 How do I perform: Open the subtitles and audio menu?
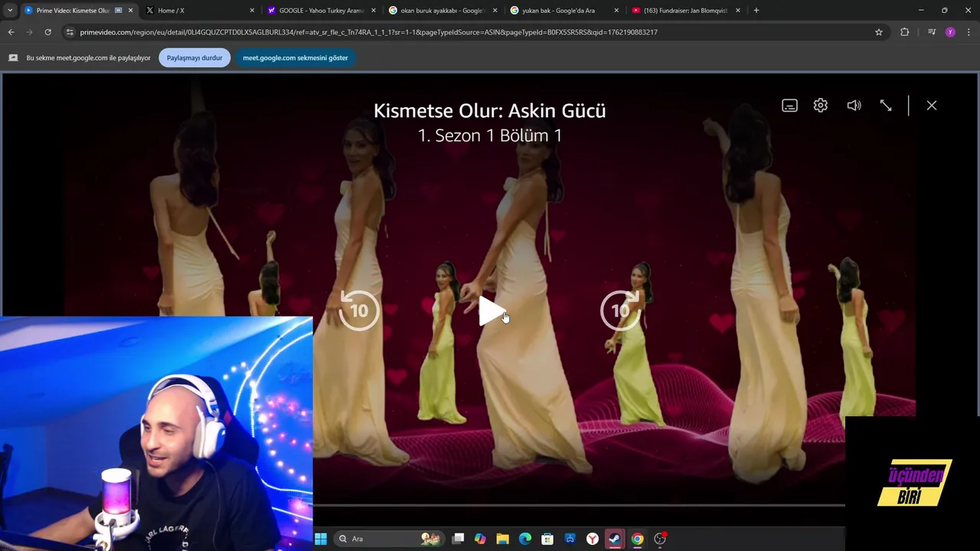click(x=789, y=106)
